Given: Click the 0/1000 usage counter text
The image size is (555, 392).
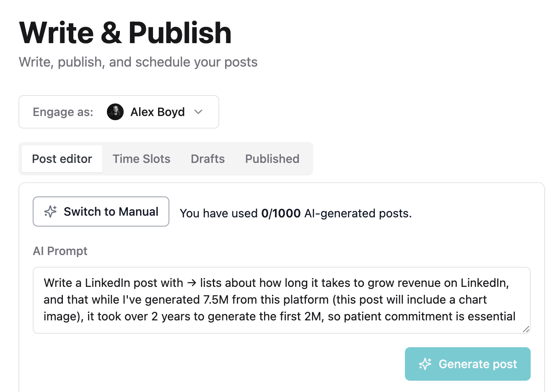Looking at the screenshot, I should pyautogui.click(x=281, y=213).
